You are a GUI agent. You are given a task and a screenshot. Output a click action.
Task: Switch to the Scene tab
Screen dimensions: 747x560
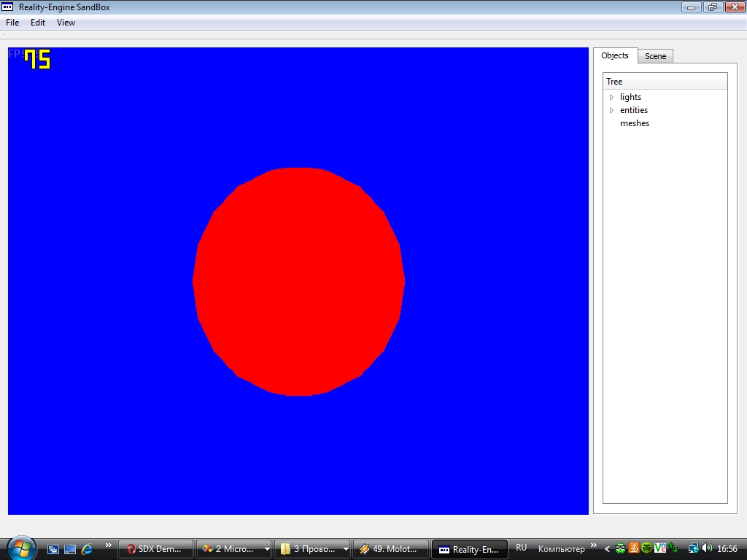pyautogui.click(x=655, y=56)
